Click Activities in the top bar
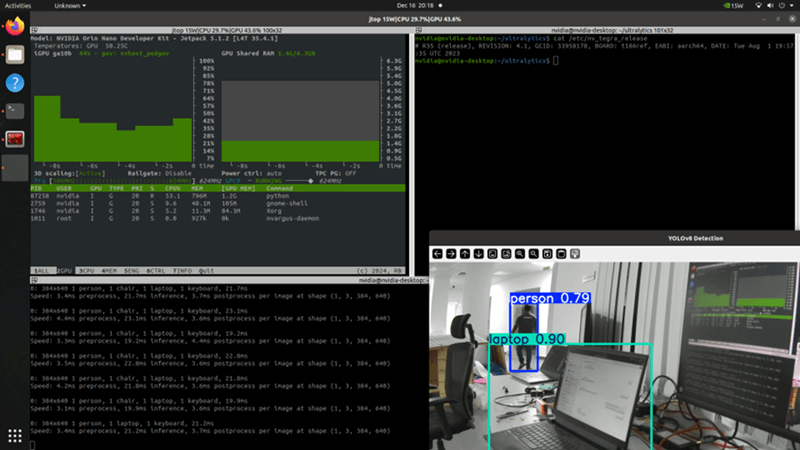Viewport: 800px width, 450px height. coord(18,5)
